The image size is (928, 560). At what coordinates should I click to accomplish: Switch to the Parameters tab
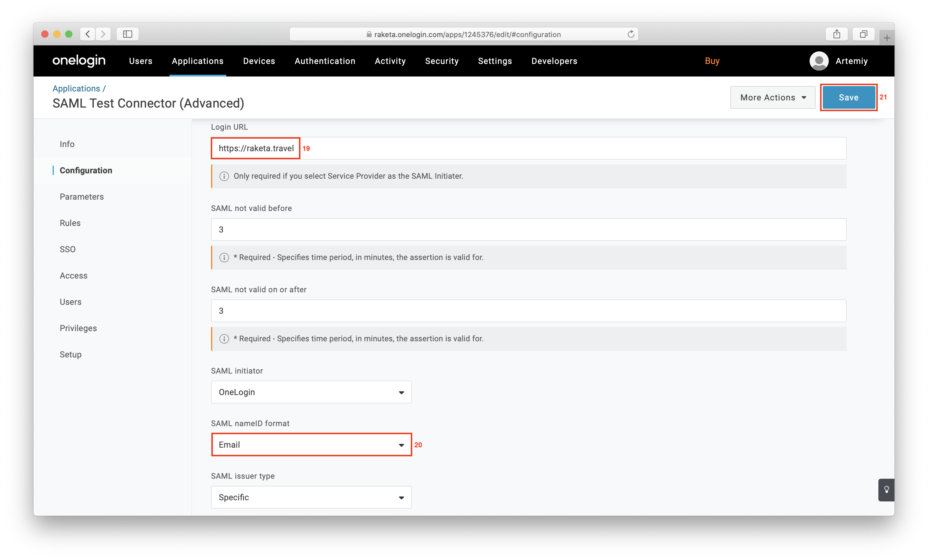point(81,196)
